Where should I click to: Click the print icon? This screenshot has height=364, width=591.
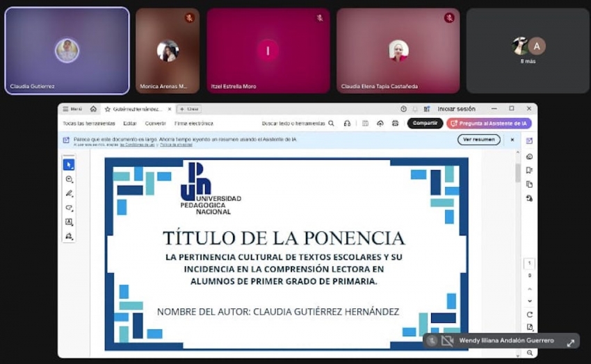395,124
